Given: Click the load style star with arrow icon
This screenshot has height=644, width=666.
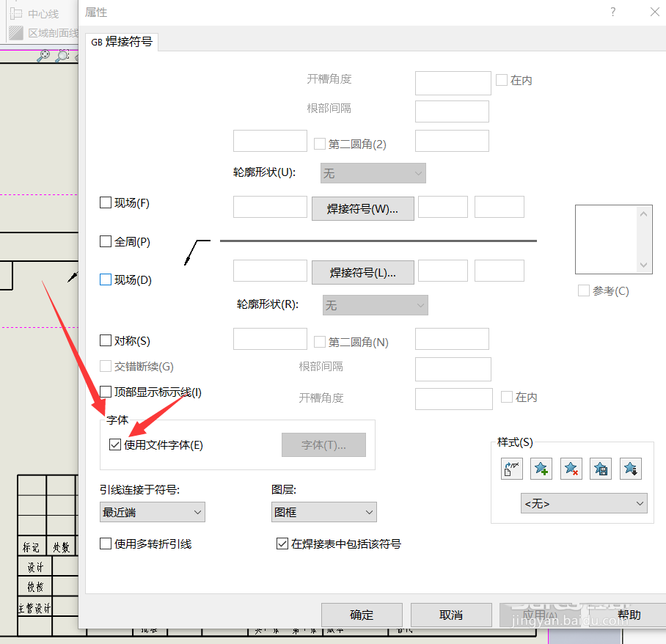Looking at the screenshot, I should tap(630, 469).
